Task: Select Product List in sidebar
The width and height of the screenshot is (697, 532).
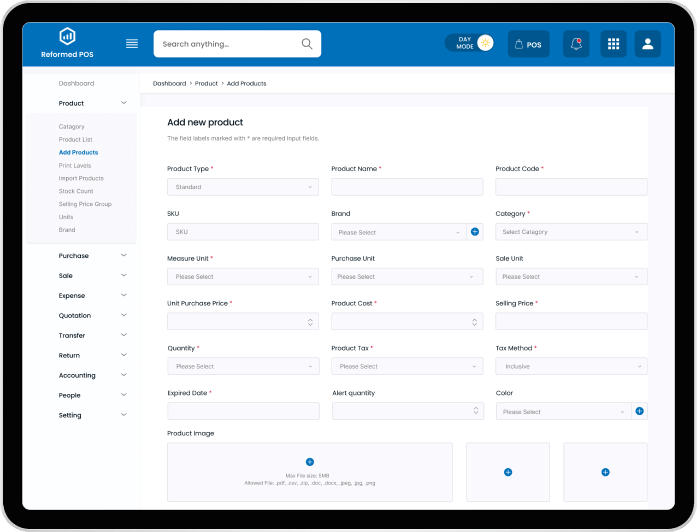Action: [x=75, y=140]
